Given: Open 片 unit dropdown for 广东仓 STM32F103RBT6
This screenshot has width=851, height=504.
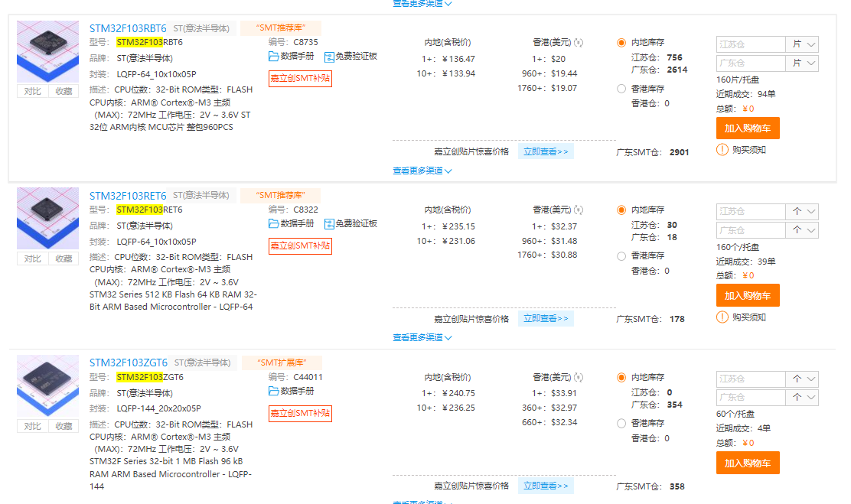Looking at the screenshot, I should click(x=802, y=63).
